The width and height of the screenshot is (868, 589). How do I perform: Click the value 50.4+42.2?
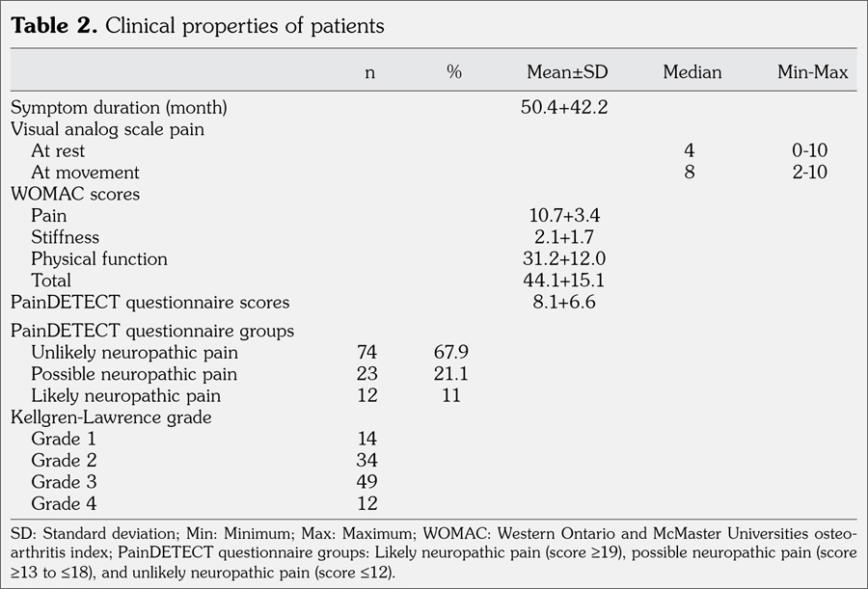(564, 107)
